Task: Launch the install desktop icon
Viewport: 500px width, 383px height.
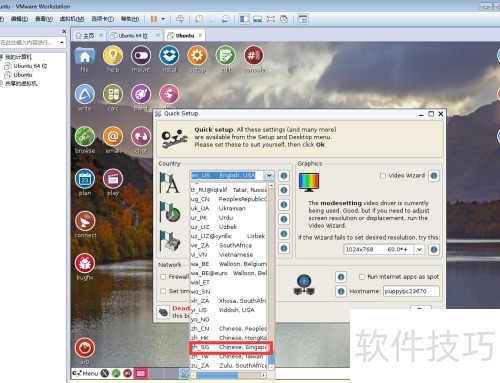Action: [x=169, y=56]
